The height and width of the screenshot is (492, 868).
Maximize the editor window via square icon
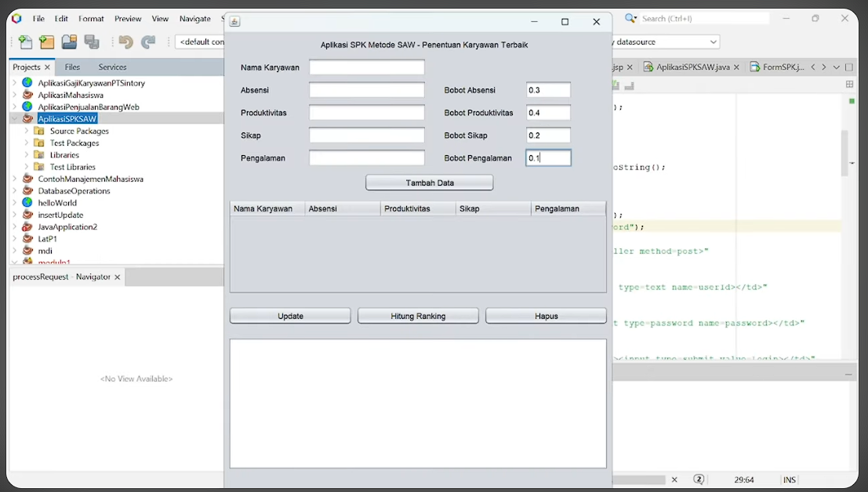click(849, 67)
